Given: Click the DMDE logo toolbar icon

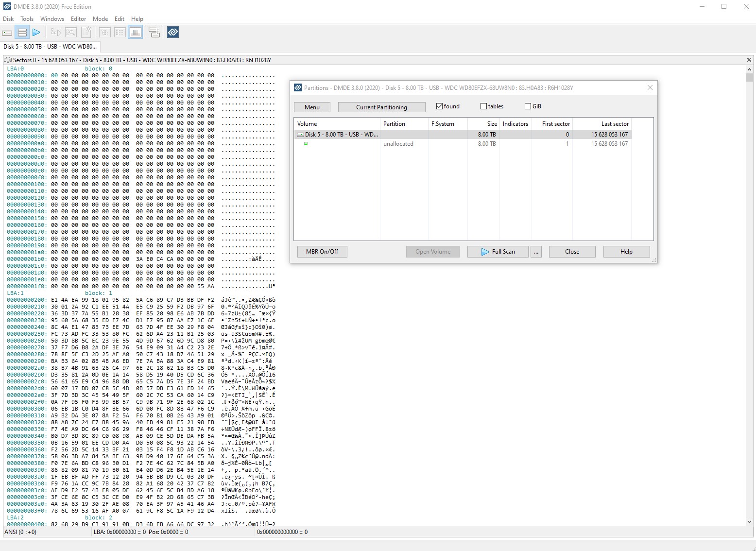Looking at the screenshot, I should click(173, 33).
